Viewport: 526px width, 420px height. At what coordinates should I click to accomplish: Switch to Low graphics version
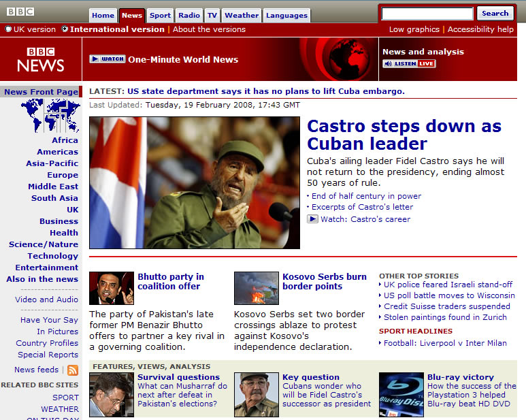point(414,29)
